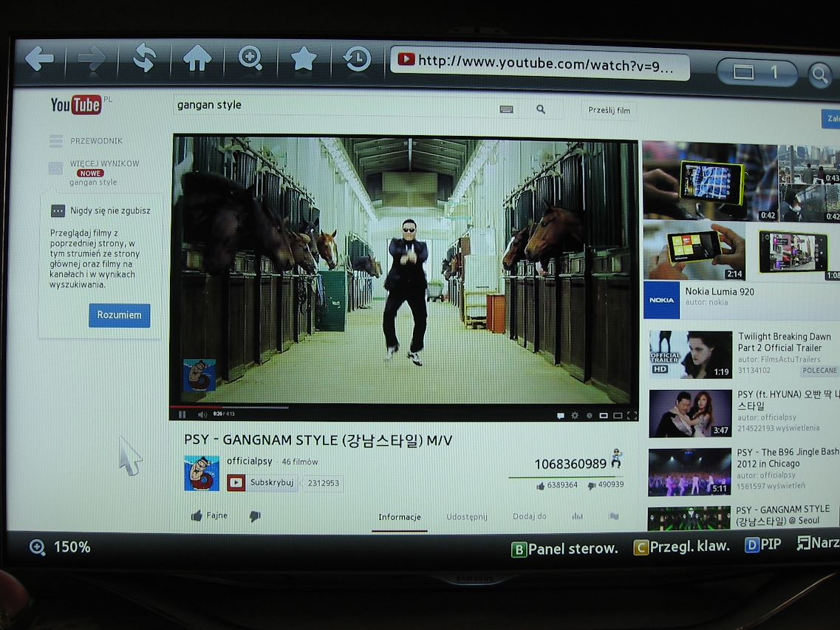
Task: Click the 'C Przegl. klaw.' option
Action: (x=681, y=547)
